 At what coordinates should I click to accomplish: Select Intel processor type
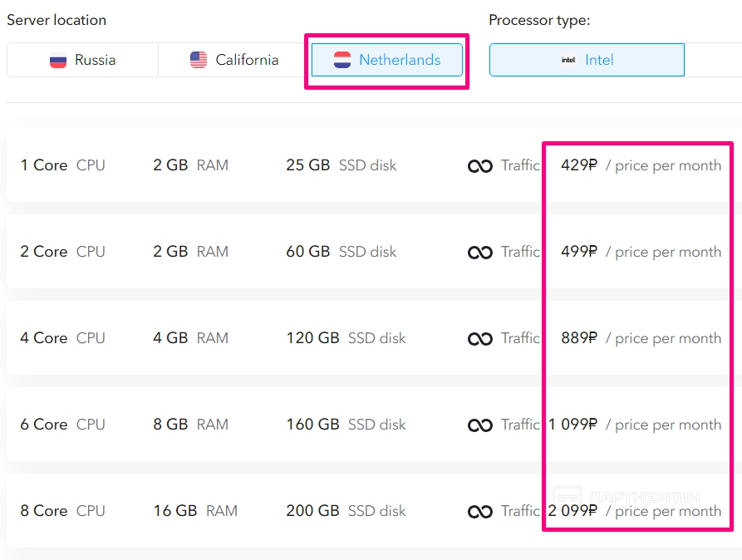pyautogui.click(x=587, y=60)
